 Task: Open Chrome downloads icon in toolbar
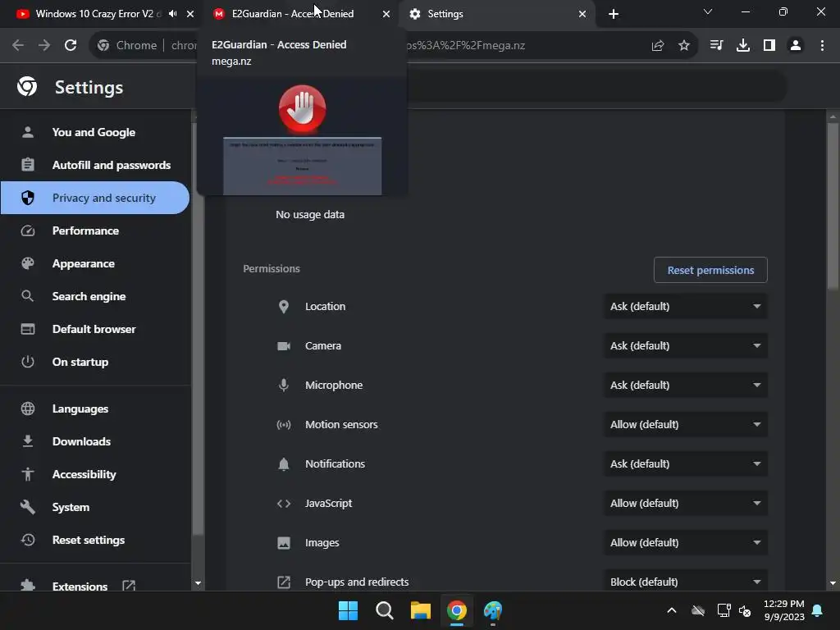coord(743,46)
